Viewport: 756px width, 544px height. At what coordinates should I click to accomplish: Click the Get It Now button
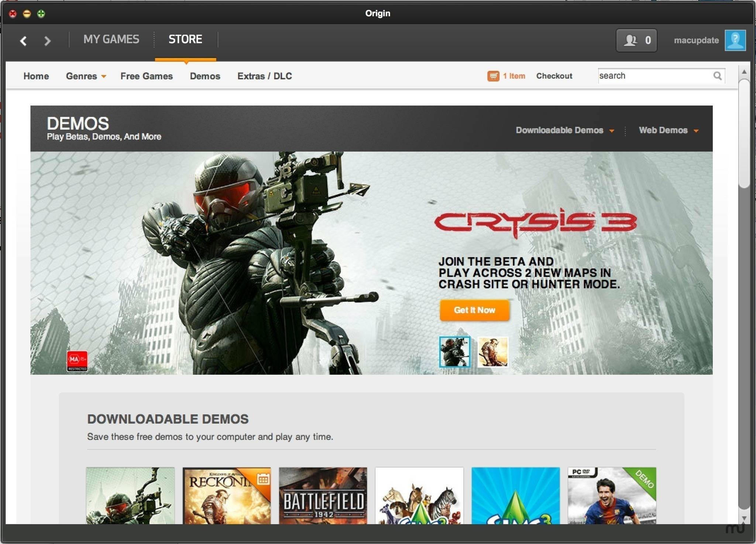(474, 310)
